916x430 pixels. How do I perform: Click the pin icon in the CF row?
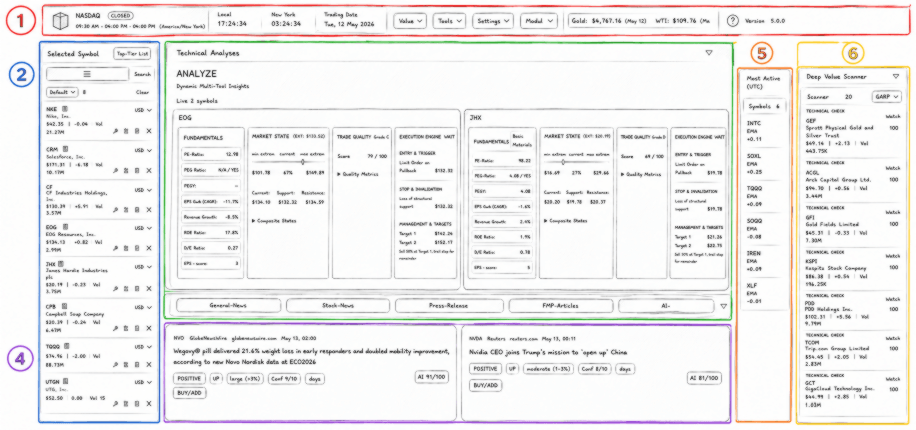click(116, 210)
